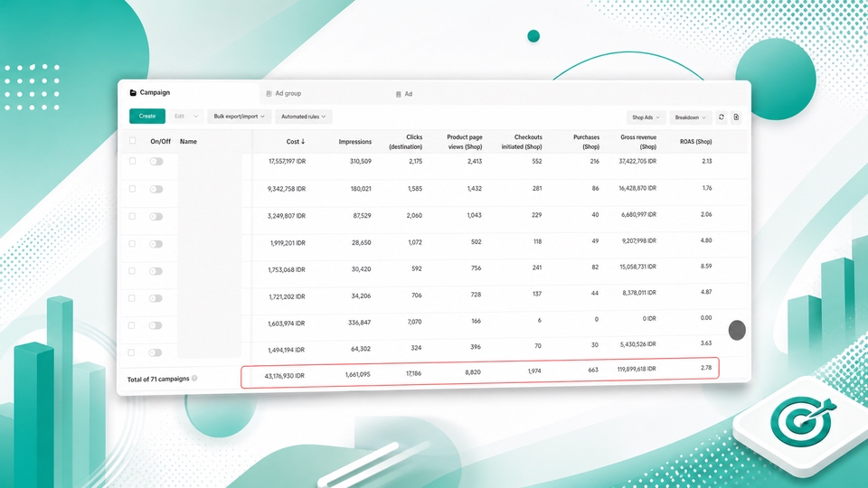Switch to the Ad group tab
The height and width of the screenshot is (488, 868).
pyautogui.click(x=283, y=93)
